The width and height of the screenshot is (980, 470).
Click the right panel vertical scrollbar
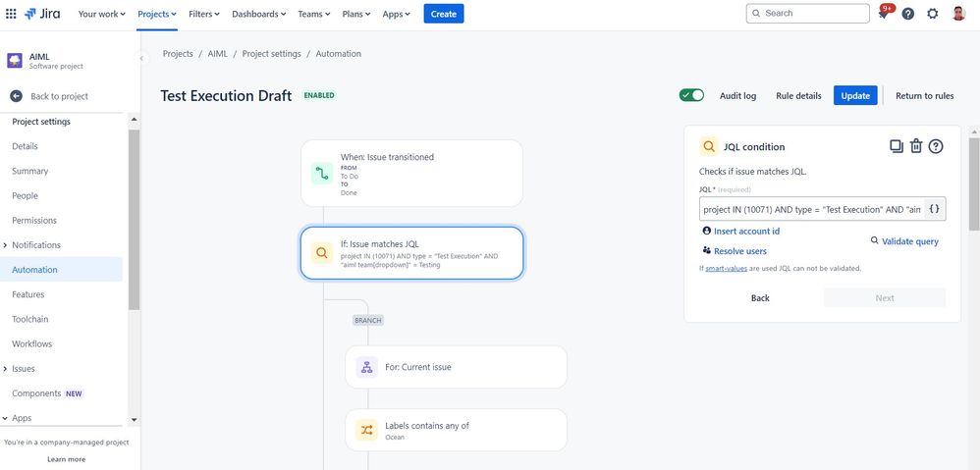click(974, 184)
